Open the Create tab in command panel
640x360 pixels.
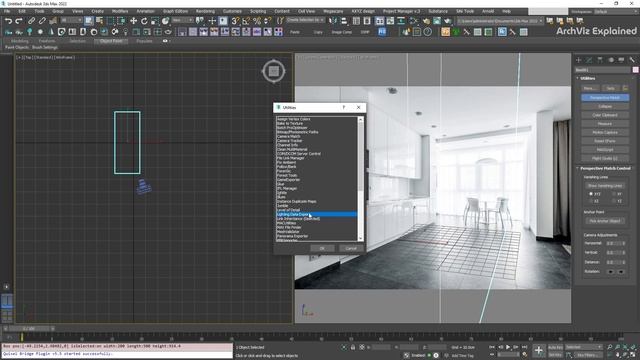click(578, 60)
